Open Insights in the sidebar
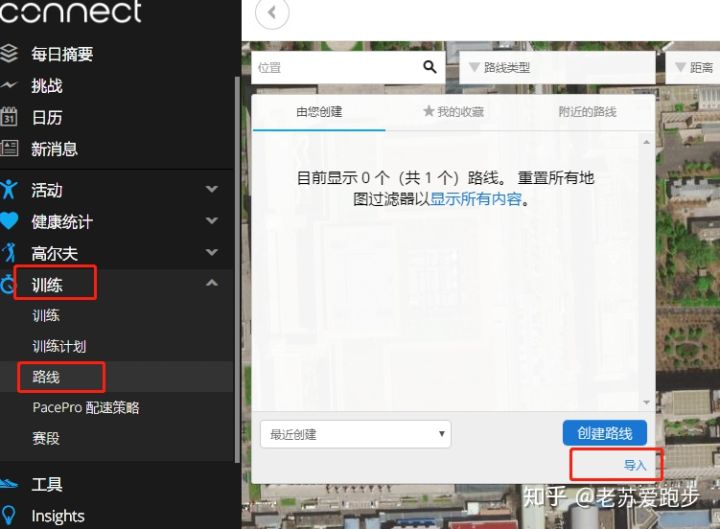 click(58, 516)
